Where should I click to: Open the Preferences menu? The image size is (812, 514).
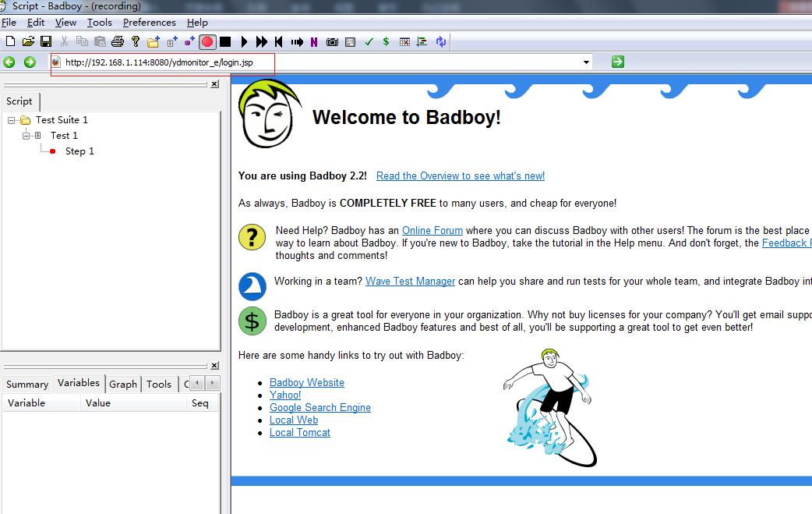(149, 23)
